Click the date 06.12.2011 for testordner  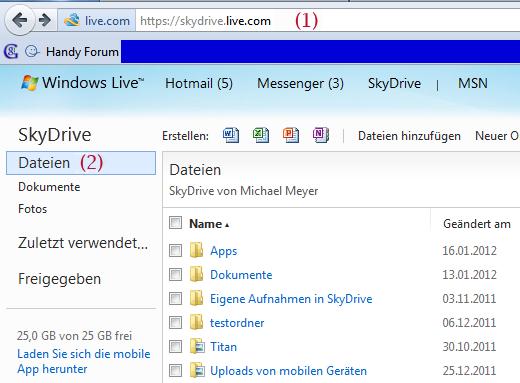click(x=469, y=323)
